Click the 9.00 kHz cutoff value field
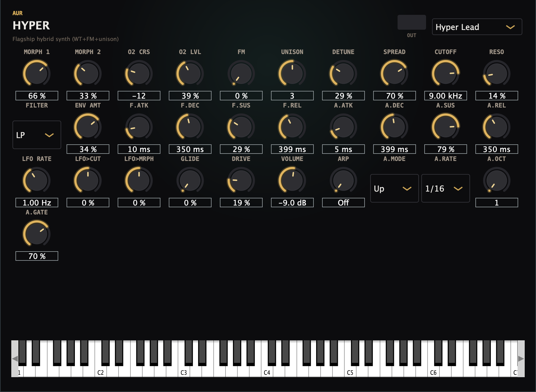The height and width of the screenshot is (392, 536). tap(445, 96)
